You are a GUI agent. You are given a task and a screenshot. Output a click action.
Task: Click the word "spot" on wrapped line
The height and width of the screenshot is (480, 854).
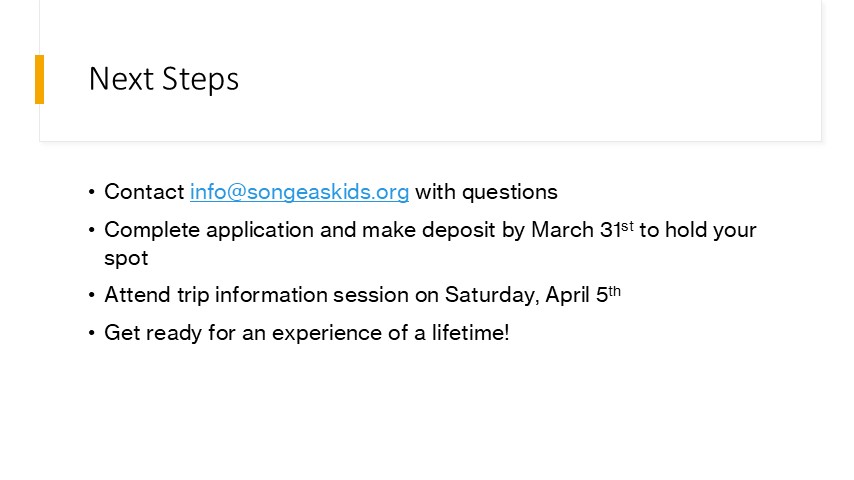click(126, 258)
